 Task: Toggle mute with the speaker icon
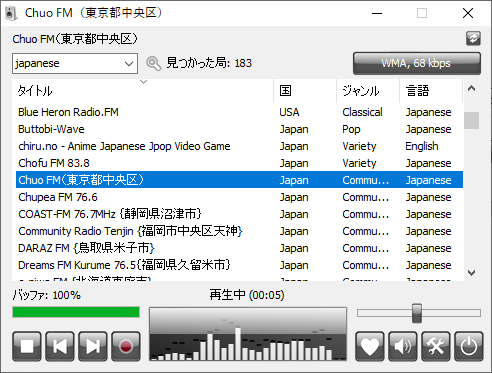(402, 346)
